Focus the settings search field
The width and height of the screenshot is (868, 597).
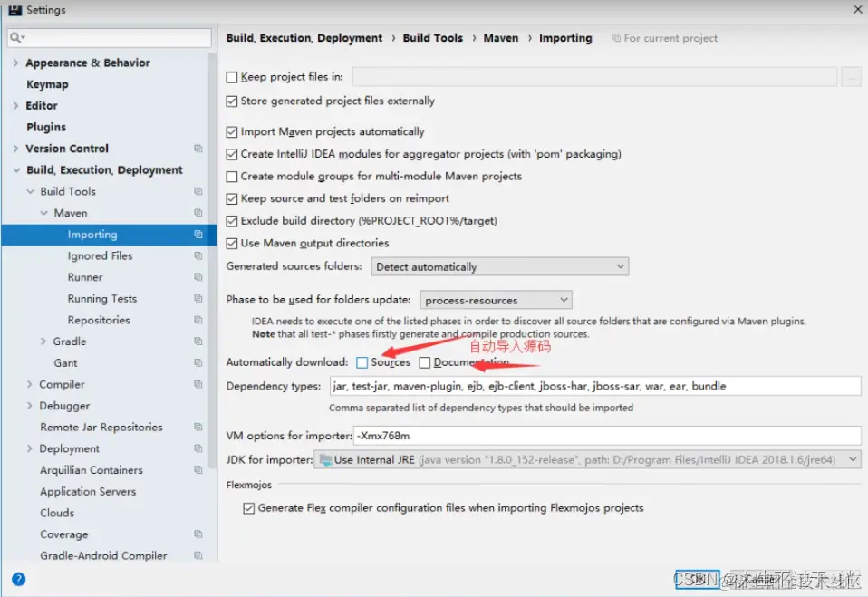(x=110, y=38)
